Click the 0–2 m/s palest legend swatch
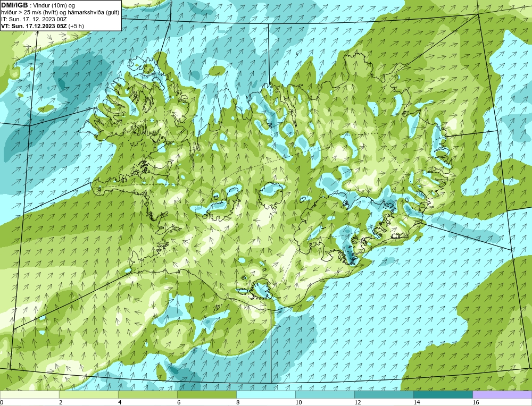 pyautogui.click(x=29, y=394)
